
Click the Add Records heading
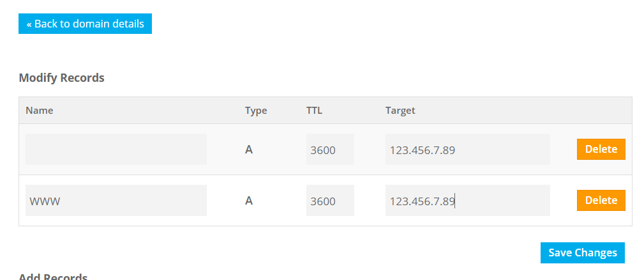click(53, 276)
